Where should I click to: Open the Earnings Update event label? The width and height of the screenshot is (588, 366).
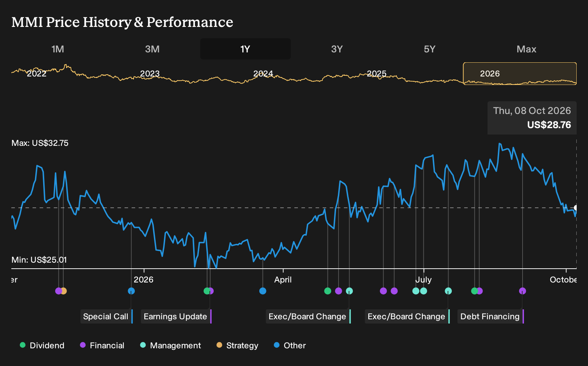point(176,316)
